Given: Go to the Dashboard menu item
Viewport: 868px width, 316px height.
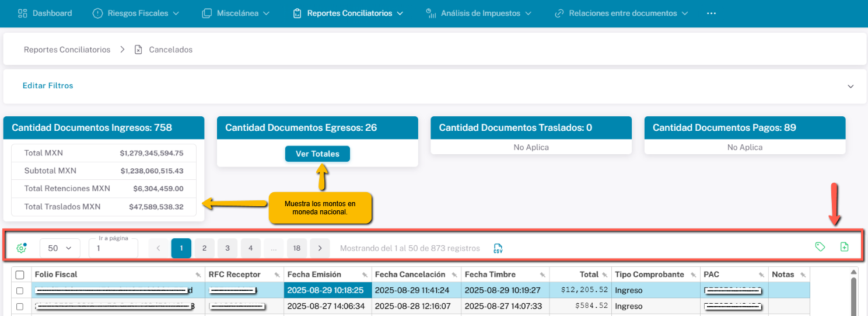Looking at the screenshot, I should point(45,13).
